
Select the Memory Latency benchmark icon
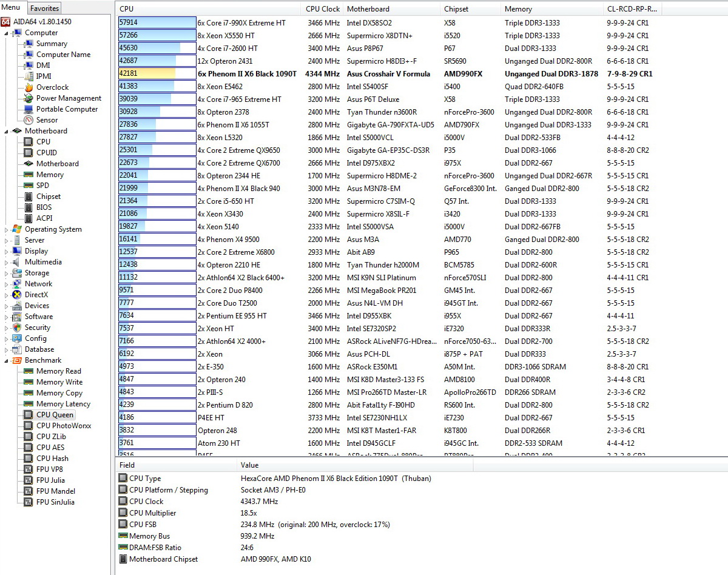(29, 404)
